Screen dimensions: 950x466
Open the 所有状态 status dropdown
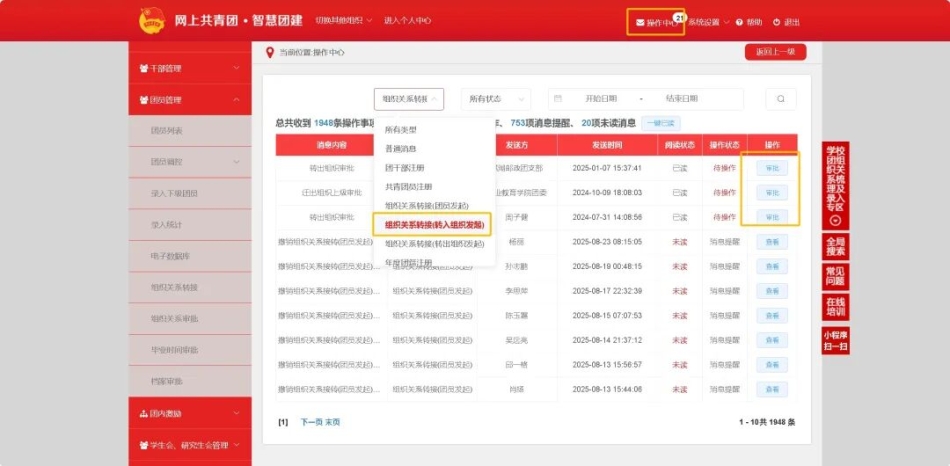pyautogui.click(x=495, y=99)
